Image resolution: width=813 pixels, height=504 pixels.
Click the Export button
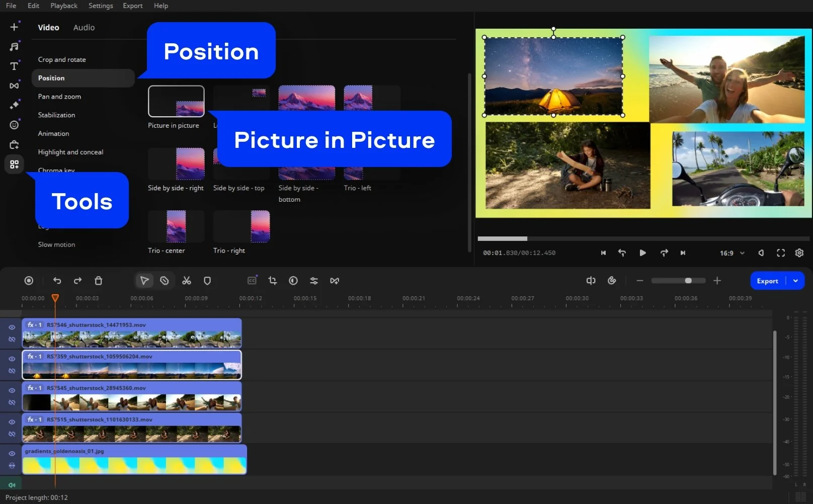click(767, 281)
